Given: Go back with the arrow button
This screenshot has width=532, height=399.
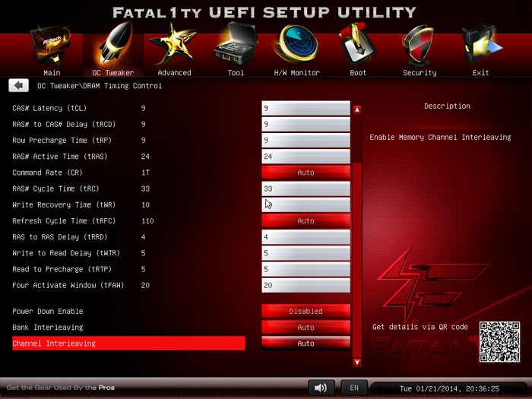Looking at the screenshot, I should tap(19, 85).
